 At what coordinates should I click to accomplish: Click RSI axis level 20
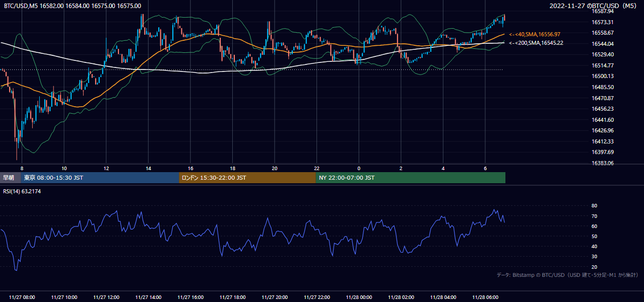click(x=594, y=267)
